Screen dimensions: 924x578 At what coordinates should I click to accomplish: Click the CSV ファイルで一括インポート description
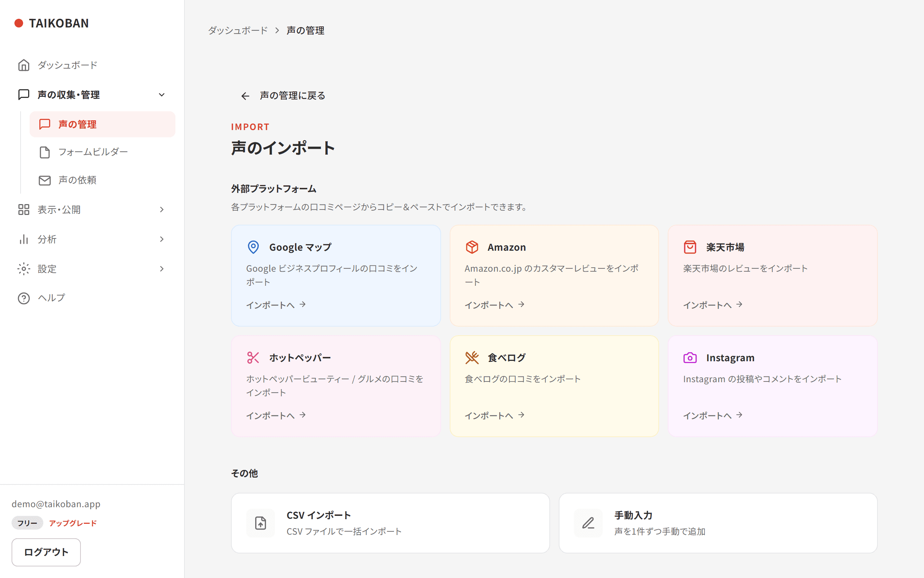click(344, 531)
